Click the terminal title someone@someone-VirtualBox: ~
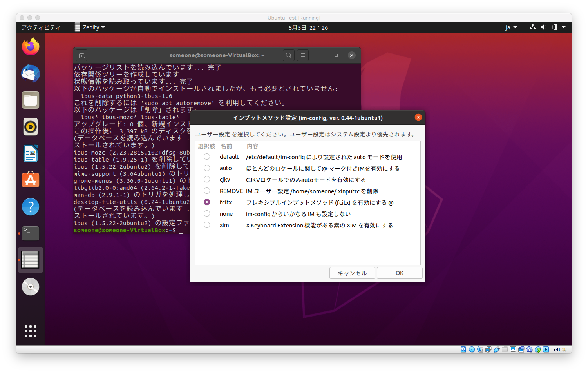The width and height of the screenshot is (588, 373). (x=217, y=55)
